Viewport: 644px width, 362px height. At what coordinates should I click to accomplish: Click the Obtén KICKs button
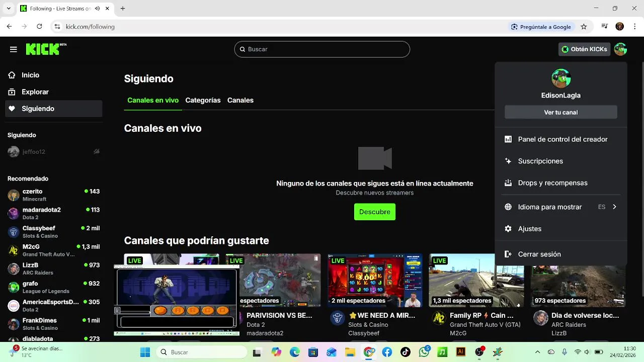tap(584, 49)
